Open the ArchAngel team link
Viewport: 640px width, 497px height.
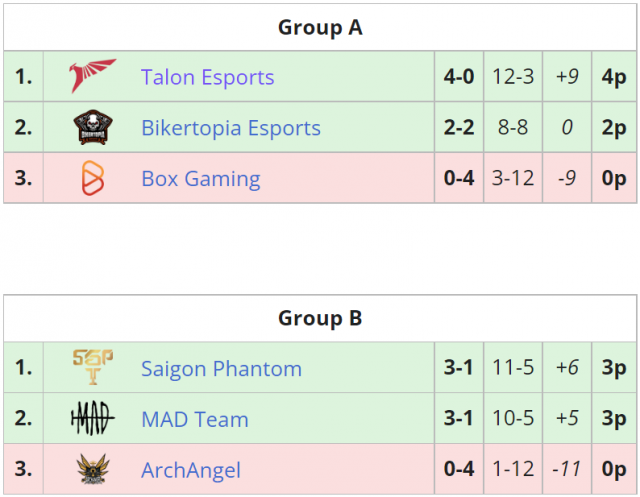pos(191,470)
